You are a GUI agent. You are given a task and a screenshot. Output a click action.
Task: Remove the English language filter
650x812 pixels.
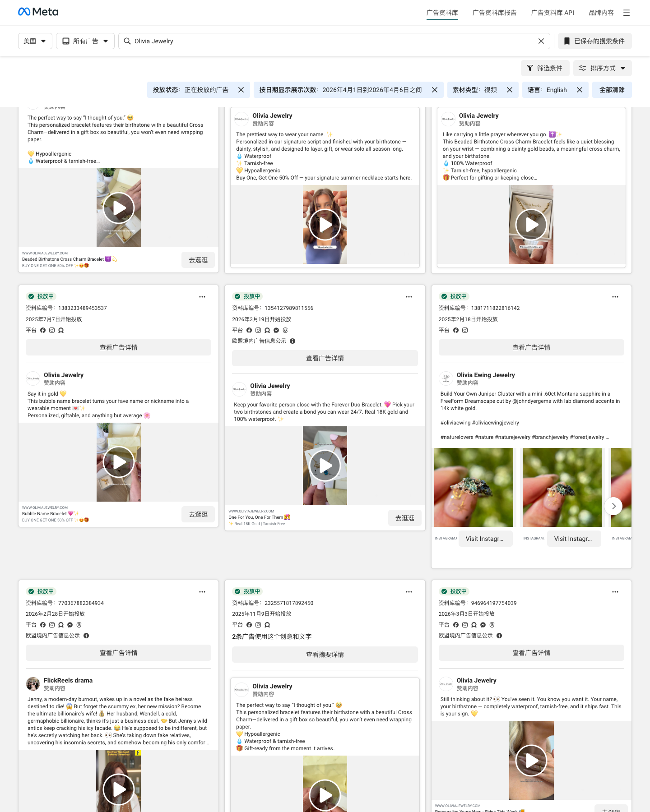[x=580, y=90]
